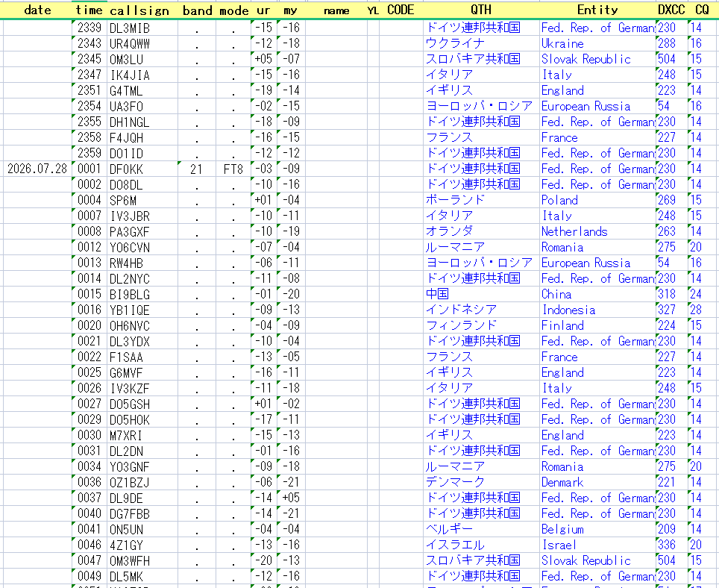Click the Denmark entity cell
Screen dimensions: 719x588
click(597, 482)
